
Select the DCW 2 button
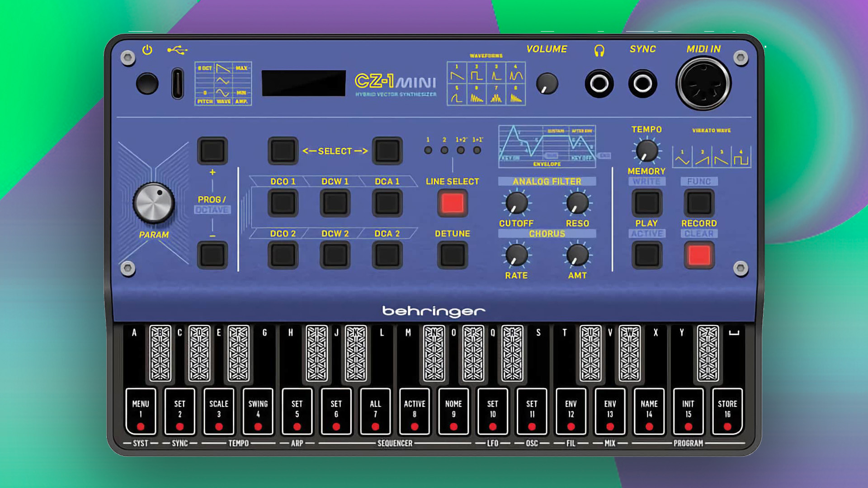(x=335, y=255)
